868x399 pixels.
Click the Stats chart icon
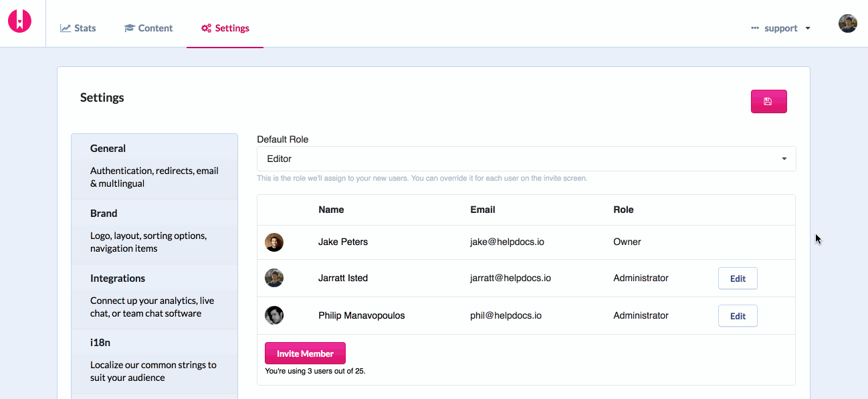(66, 28)
